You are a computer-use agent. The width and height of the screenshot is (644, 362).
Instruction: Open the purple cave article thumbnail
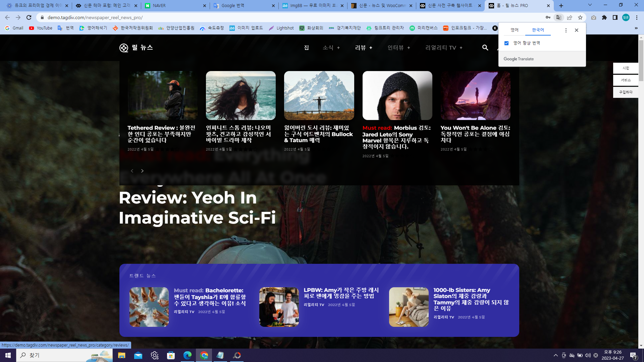476,96
